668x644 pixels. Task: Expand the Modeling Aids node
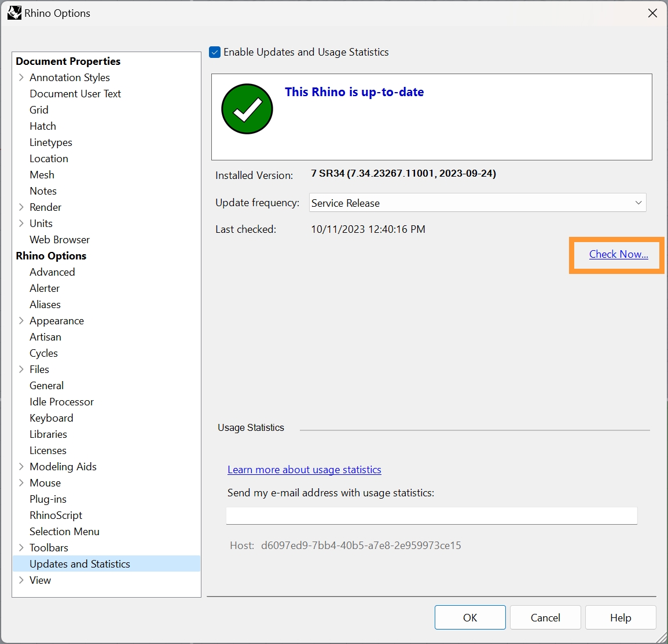[21, 467]
